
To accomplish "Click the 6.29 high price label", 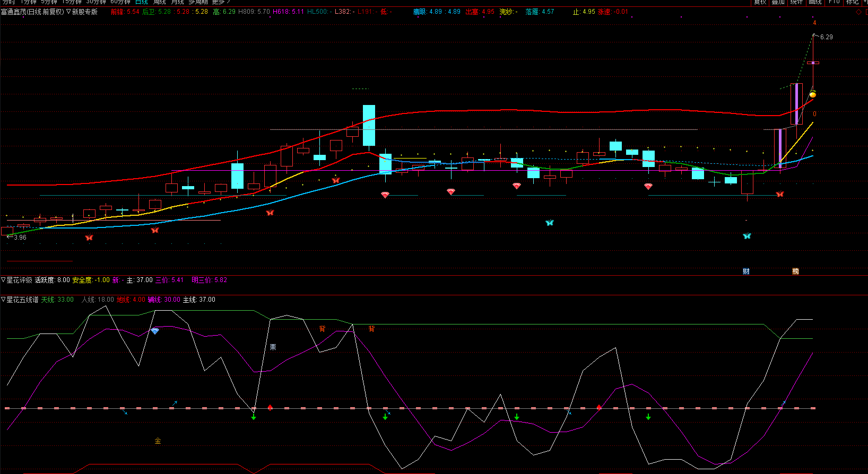I will [x=826, y=37].
